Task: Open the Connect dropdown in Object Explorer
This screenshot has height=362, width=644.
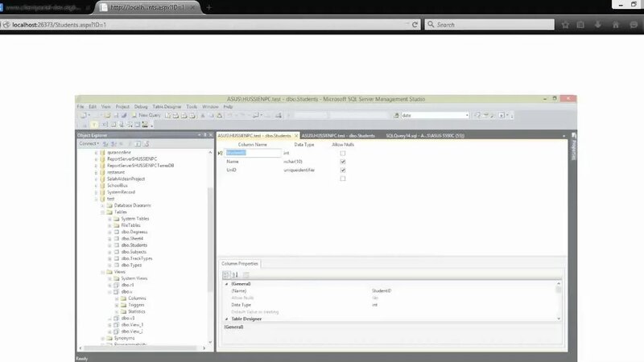Action: coord(89,144)
